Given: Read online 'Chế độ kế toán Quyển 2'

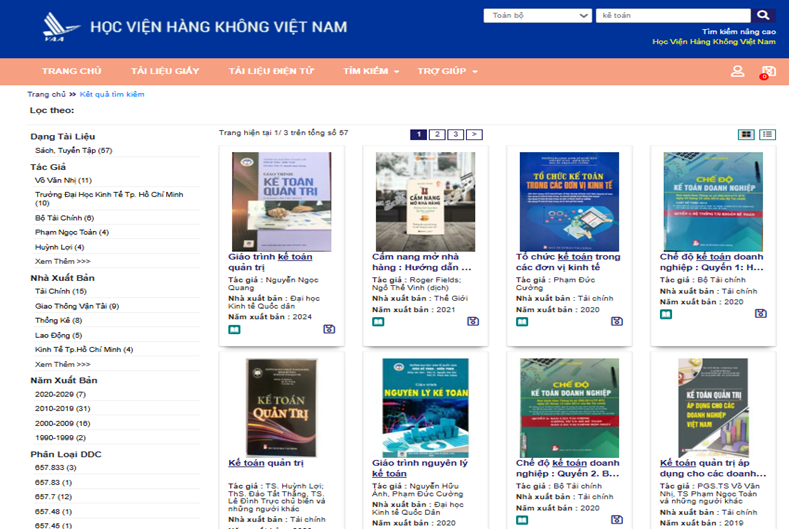Looking at the screenshot, I should coord(522,520).
